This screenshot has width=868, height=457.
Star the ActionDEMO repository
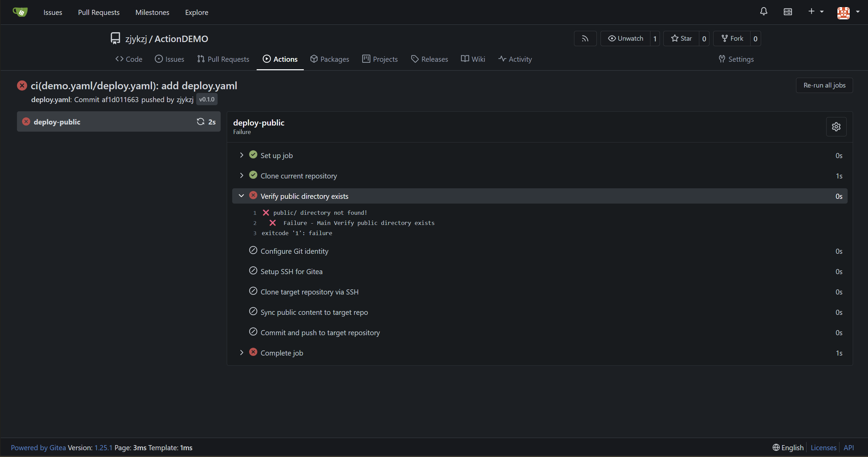tap(681, 39)
